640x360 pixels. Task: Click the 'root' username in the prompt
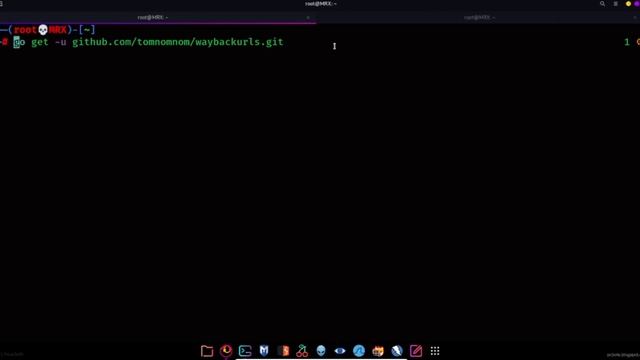coord(25,30)
